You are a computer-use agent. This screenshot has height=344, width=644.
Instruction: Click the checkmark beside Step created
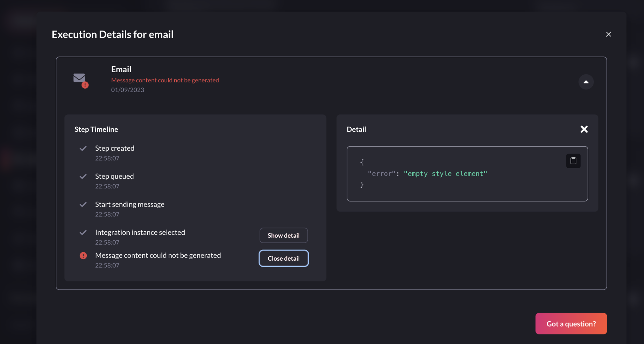(83, 148)
